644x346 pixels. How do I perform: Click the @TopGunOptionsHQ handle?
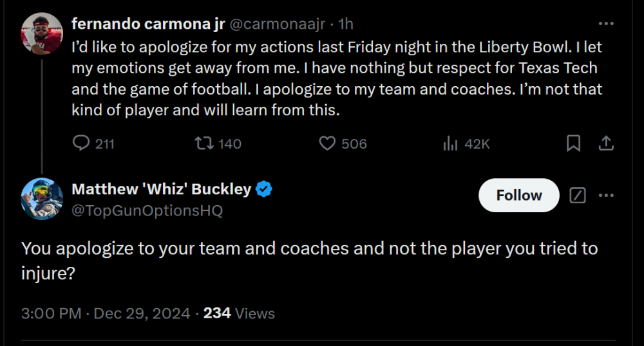[x=147, y=210]
